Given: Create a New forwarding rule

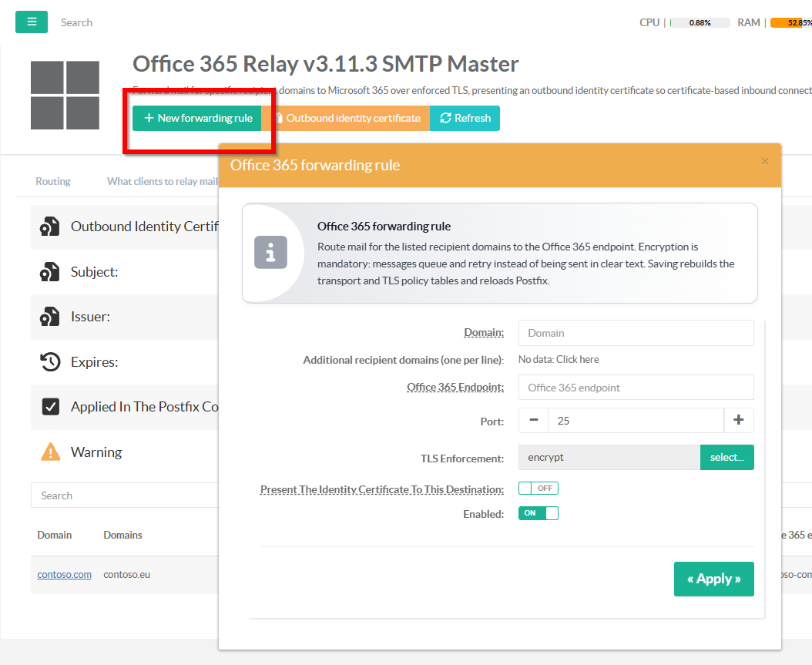Looking at the screenshot, I should point(196,118).
